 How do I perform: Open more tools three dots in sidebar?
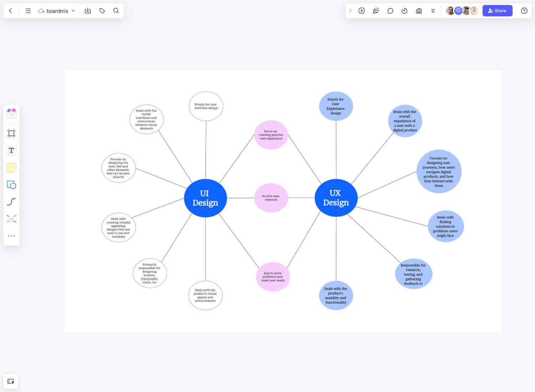coord(11,236)
